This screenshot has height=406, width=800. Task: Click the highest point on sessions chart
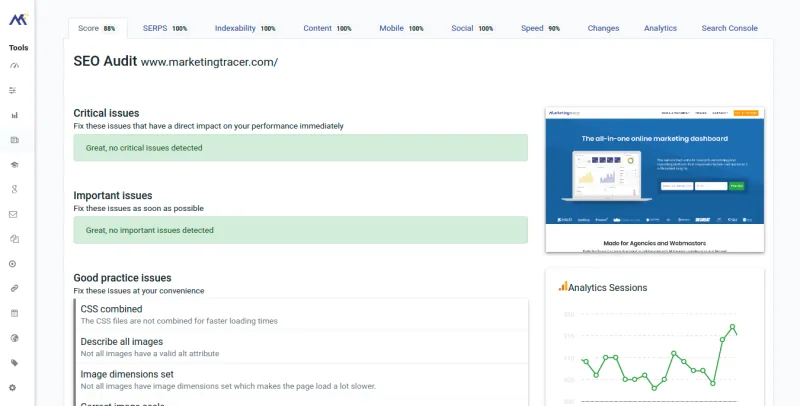pos(732,326)
